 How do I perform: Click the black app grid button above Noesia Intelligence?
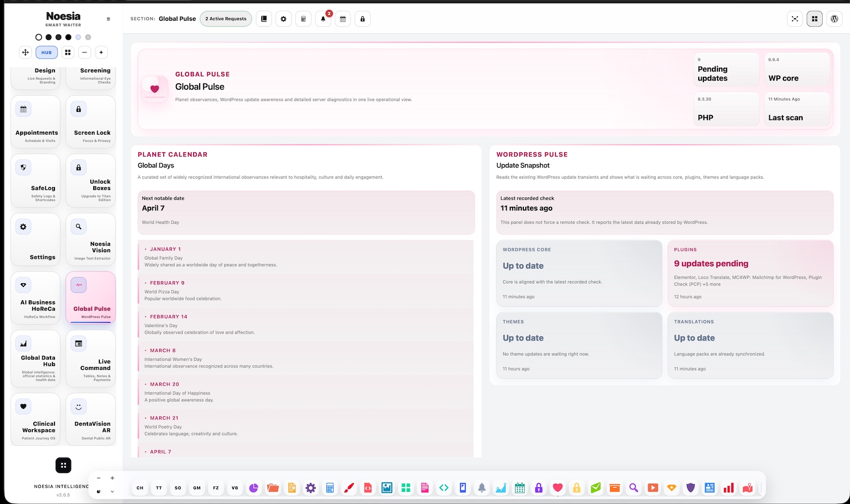(x=64, y=465)
